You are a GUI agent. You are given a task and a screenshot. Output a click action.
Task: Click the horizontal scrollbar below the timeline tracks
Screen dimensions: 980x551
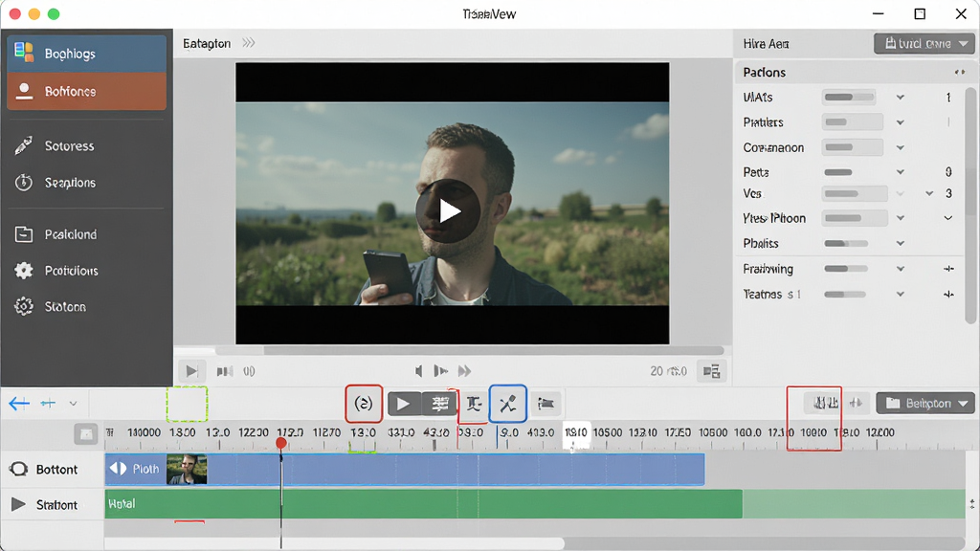pyautogui.click(x=334, y=543)
